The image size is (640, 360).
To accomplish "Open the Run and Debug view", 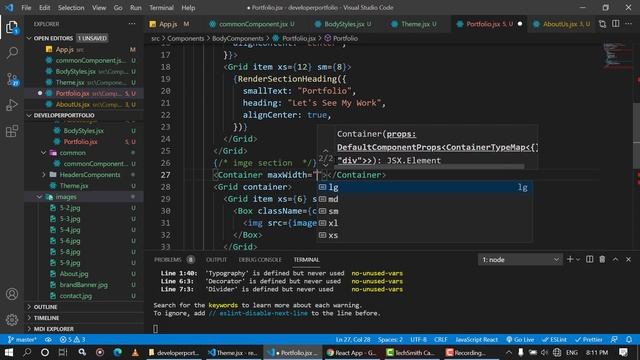I will click(12, 105).
